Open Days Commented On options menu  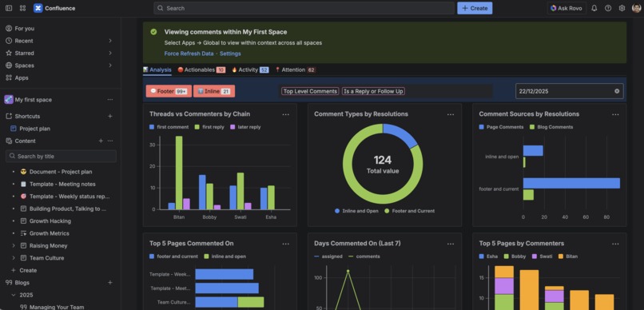click(x=451, y=244)
